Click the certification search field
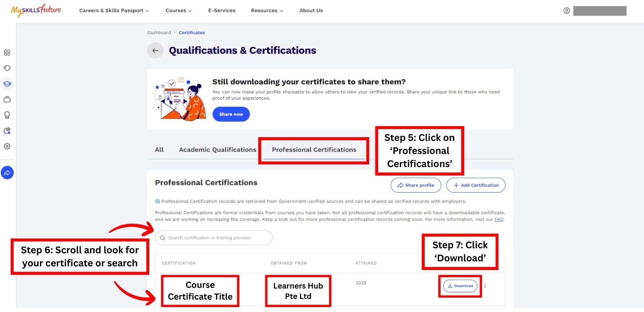Screen dimensions: 644x312 (x=214, y=238)
